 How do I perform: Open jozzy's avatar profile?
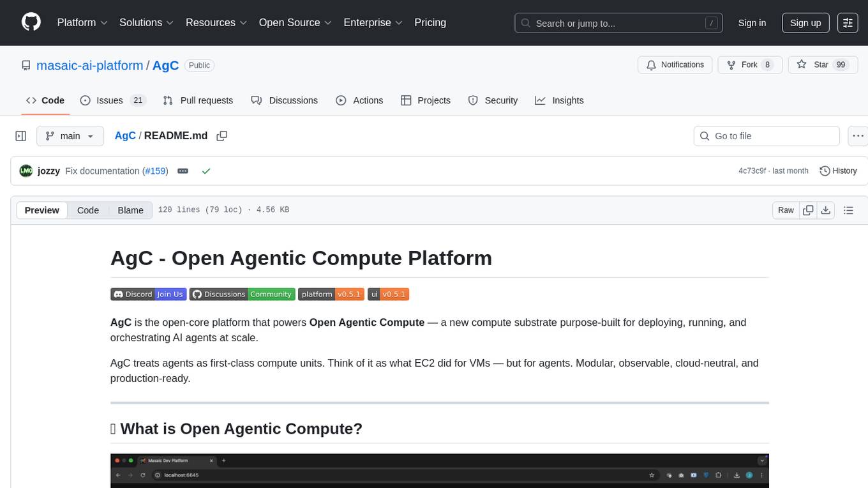26,171
